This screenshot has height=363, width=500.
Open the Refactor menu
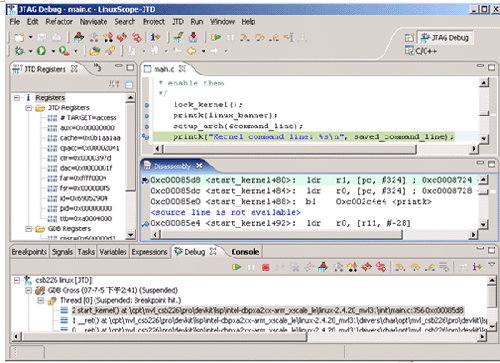(59, 22)
